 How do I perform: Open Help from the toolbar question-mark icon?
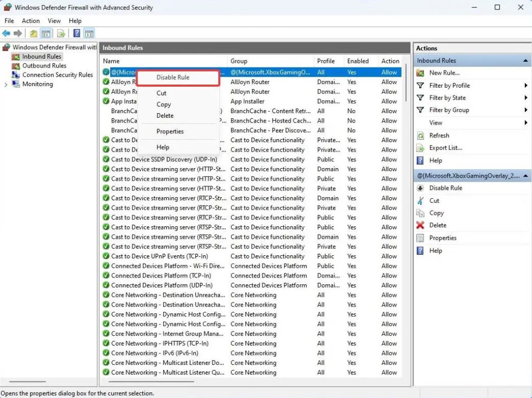click(77, 33)
